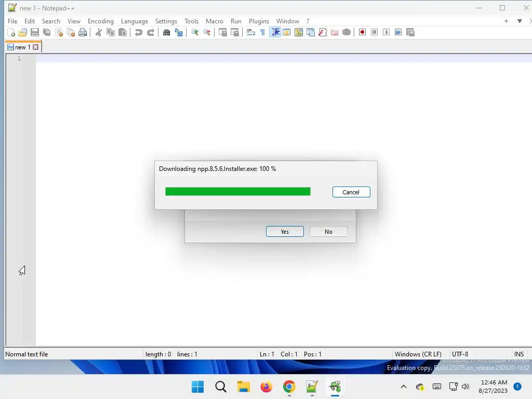
Task: Open the View menu
Action: point(74,21)
